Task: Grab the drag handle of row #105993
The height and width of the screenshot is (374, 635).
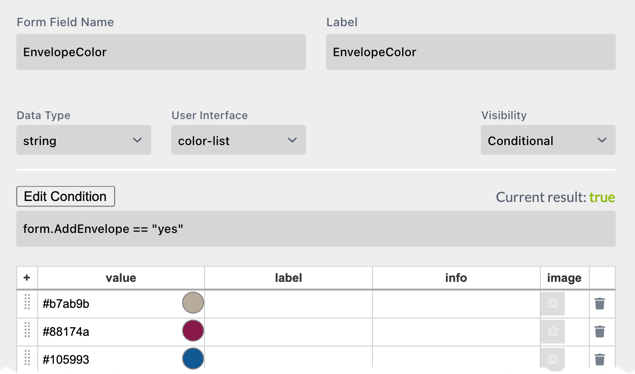Action: (x=27, y=358)
